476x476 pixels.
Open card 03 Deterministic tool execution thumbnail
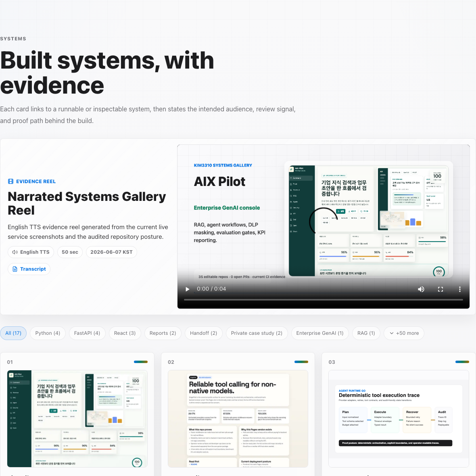(399, 419)
